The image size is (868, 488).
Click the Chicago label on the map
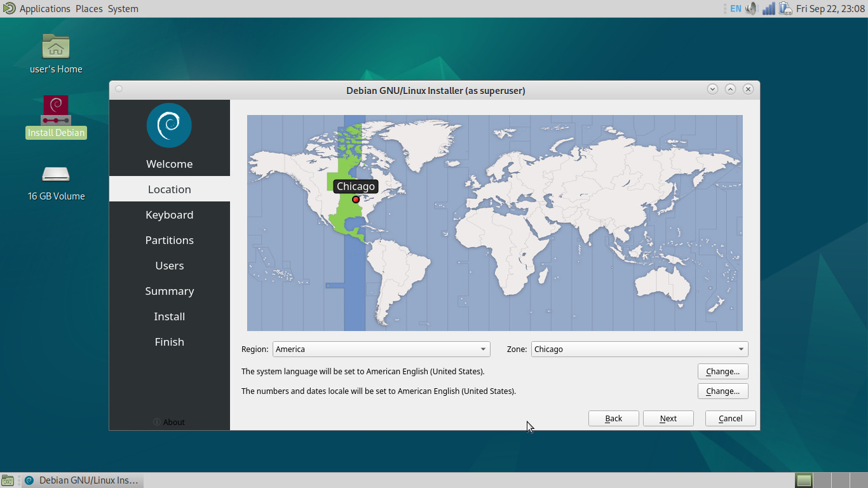coord(356,186)
